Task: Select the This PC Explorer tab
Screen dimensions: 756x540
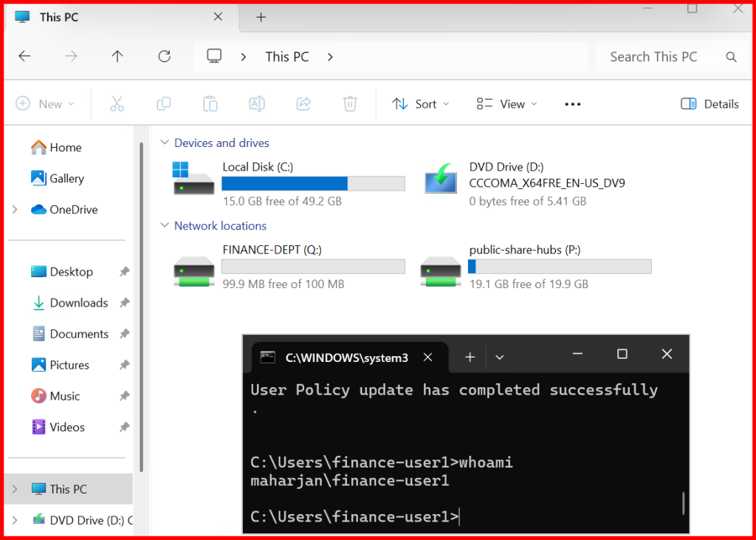Action: point(111,17)
